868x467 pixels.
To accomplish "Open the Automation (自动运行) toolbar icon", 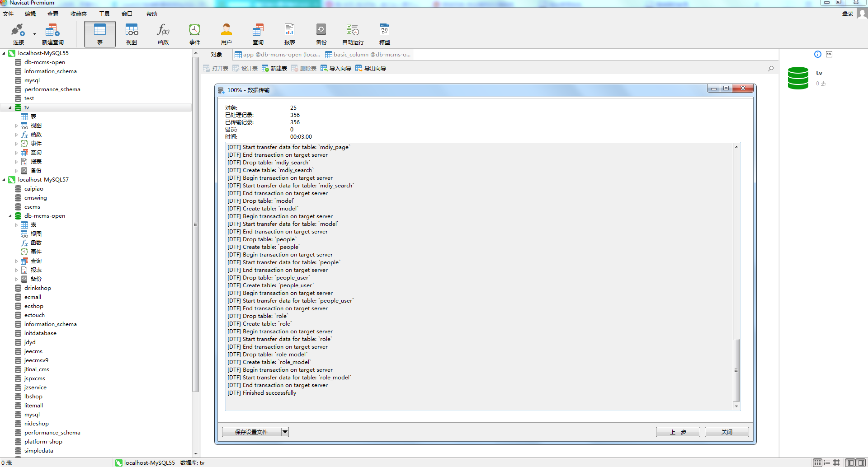I will 353,34.
